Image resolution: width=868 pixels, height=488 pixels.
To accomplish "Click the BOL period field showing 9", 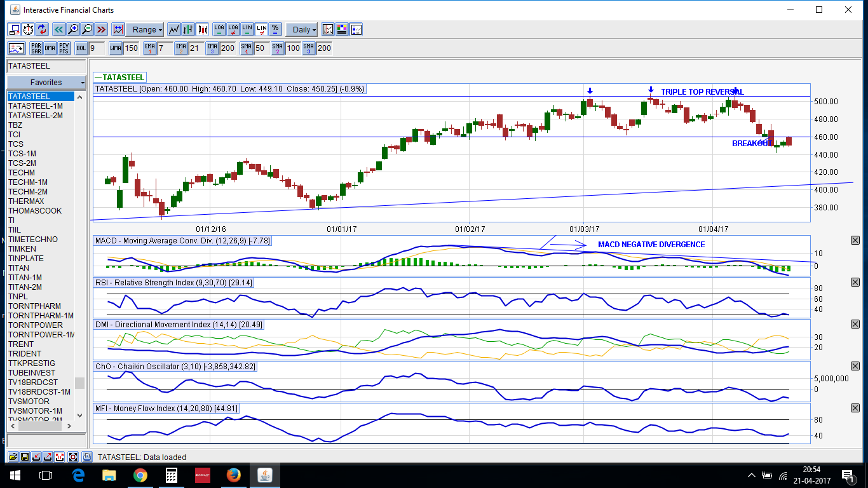I will click(97, 48).
